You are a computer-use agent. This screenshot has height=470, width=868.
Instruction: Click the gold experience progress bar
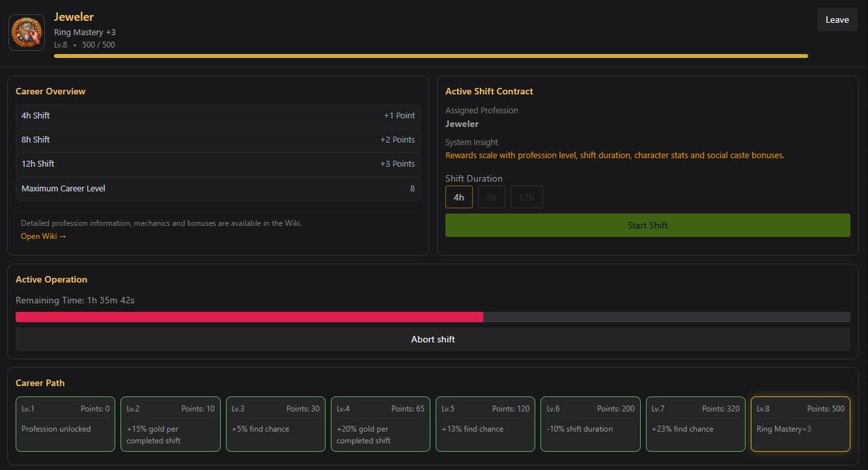point(431,56)
